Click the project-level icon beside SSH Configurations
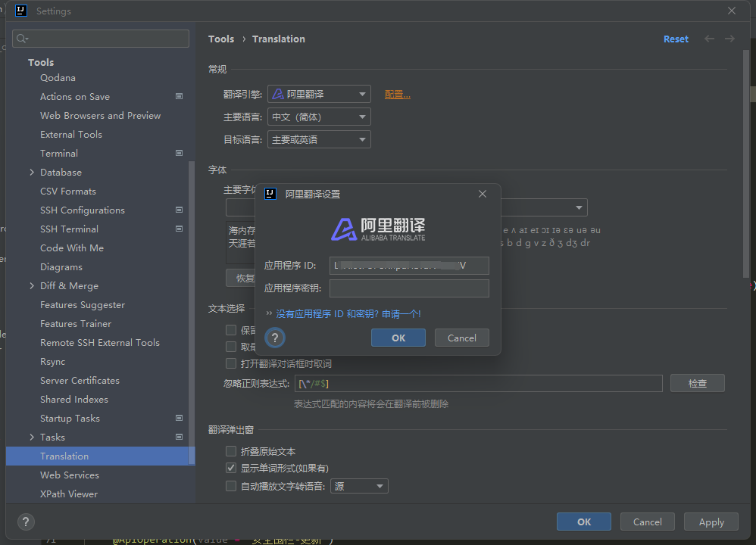Screen dimensions: 756x545 [x=179, y=210]
